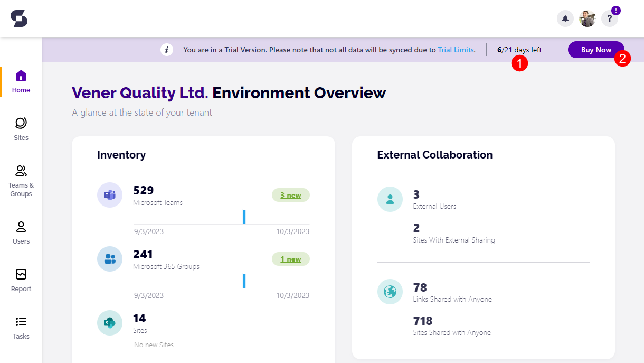Viewport: 644px width, 363px height.
Task: Click the "3 new" Microsoft Teams badge
Action: point(291,195)
